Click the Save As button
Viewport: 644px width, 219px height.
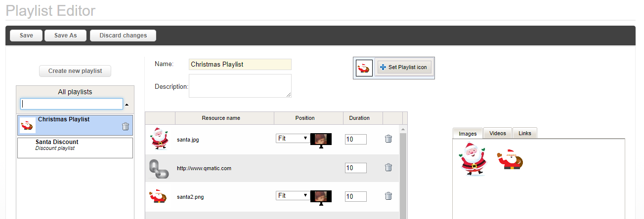point(65,36)
